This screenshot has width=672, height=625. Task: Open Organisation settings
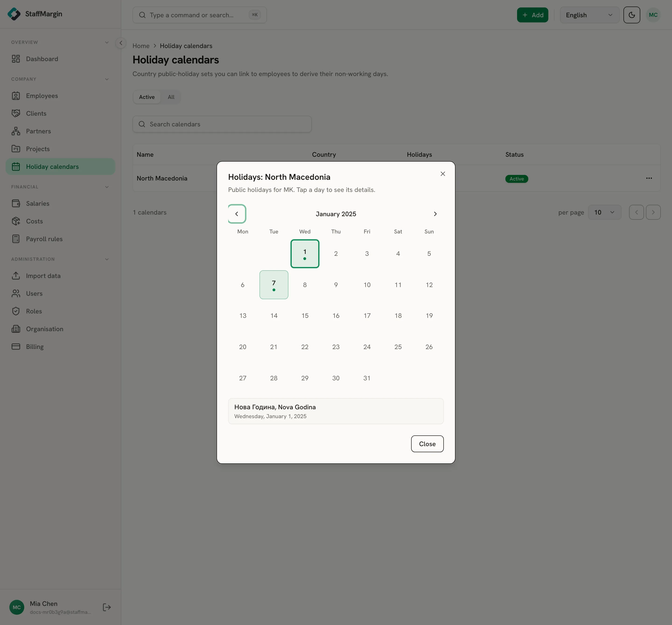coord(60,329)
